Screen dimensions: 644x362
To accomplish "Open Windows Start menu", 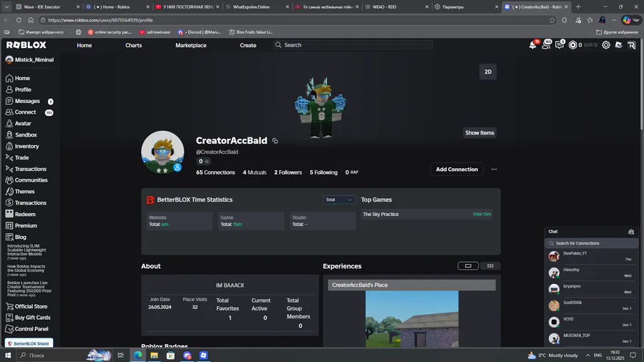I will pyautogui.click(x=8, y=356).
